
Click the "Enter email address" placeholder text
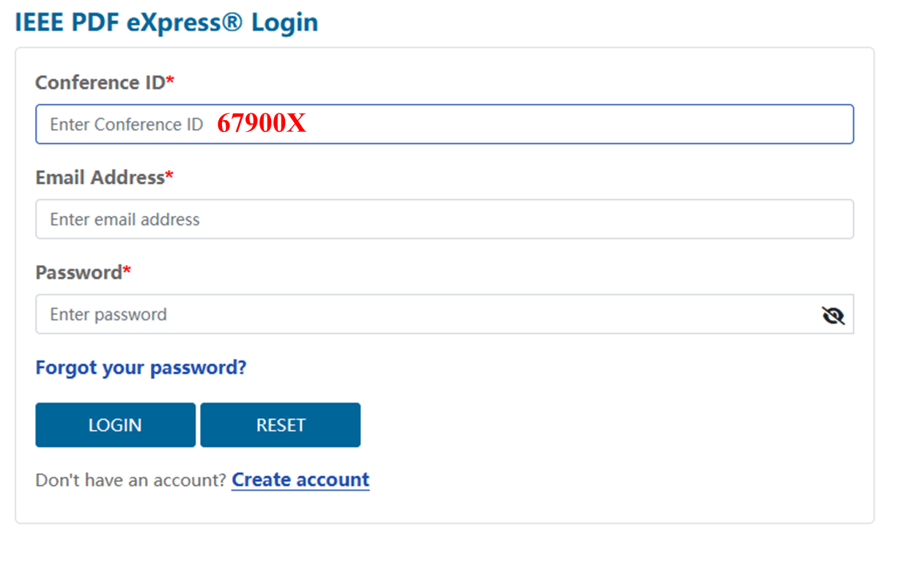[125, 219]
